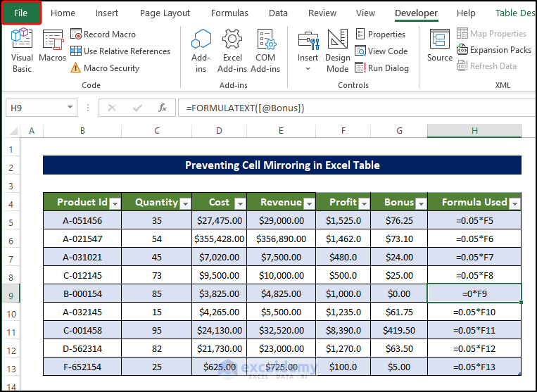The height and width of the screenshot is (392, 537).
Task: Open the File tab
Action: [x=21, y=13]
